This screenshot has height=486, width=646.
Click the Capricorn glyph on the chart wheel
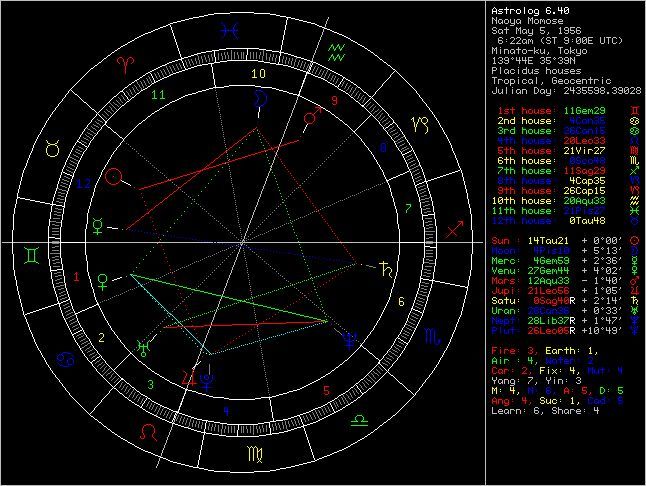(420, 125)
